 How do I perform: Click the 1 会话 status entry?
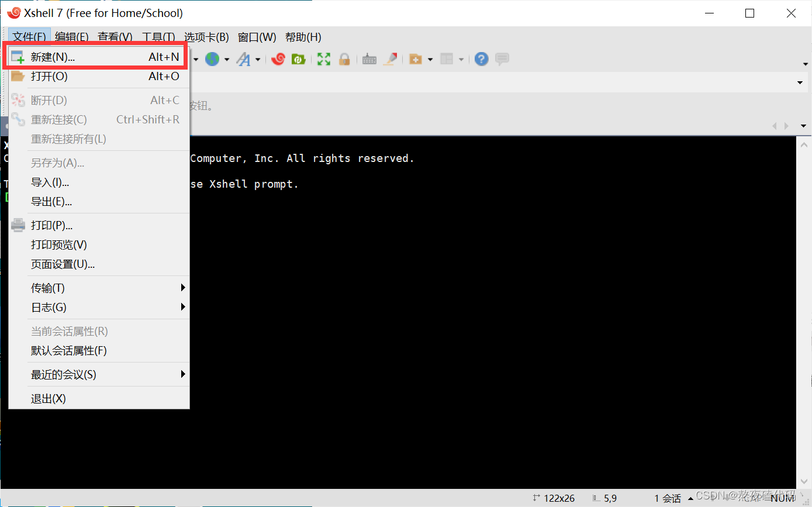pos(668,498)
